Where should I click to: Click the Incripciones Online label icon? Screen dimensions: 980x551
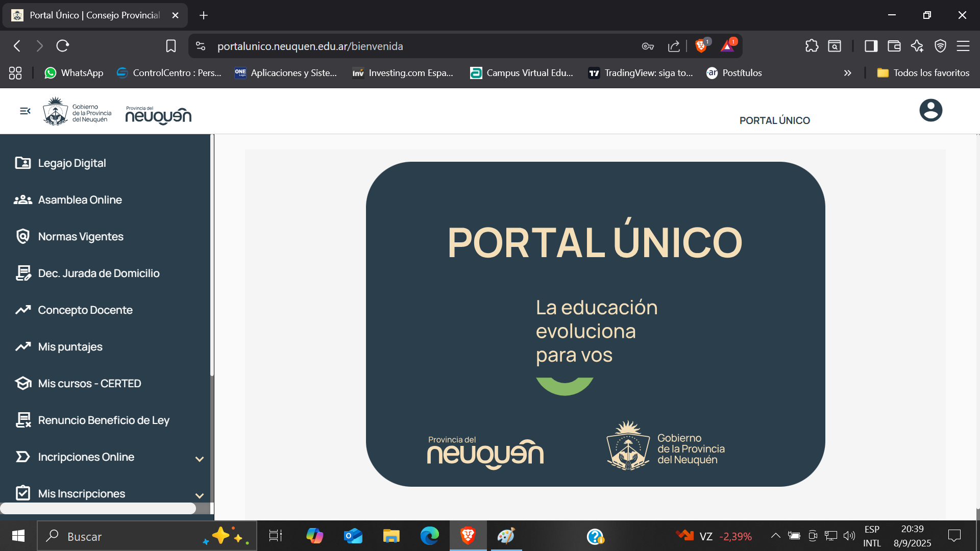tap(22, 457)
